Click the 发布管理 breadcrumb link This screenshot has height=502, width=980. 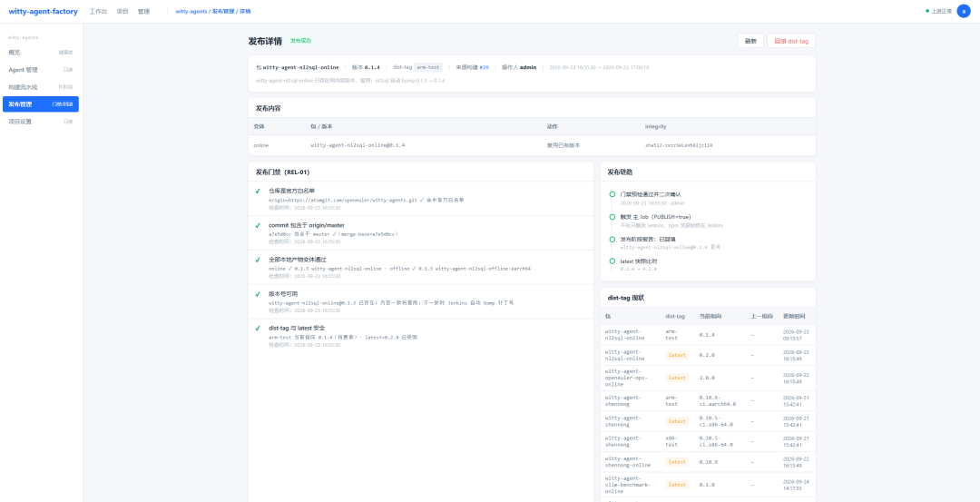222,11
